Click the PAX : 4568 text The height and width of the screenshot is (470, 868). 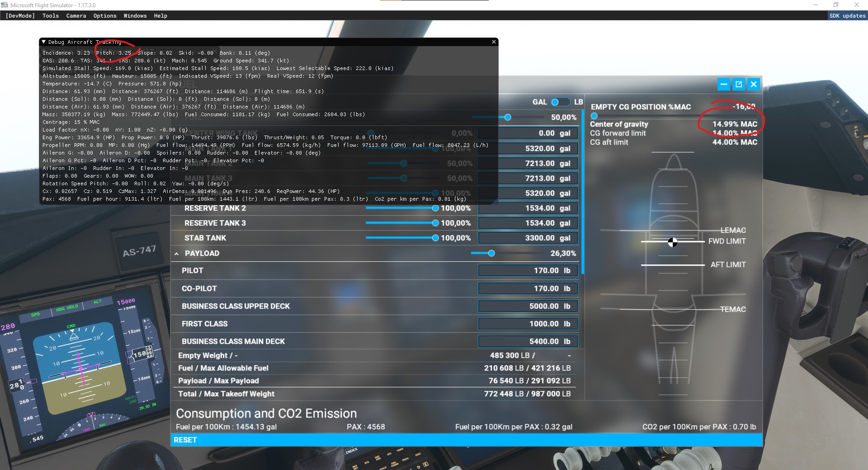point(366,427)
